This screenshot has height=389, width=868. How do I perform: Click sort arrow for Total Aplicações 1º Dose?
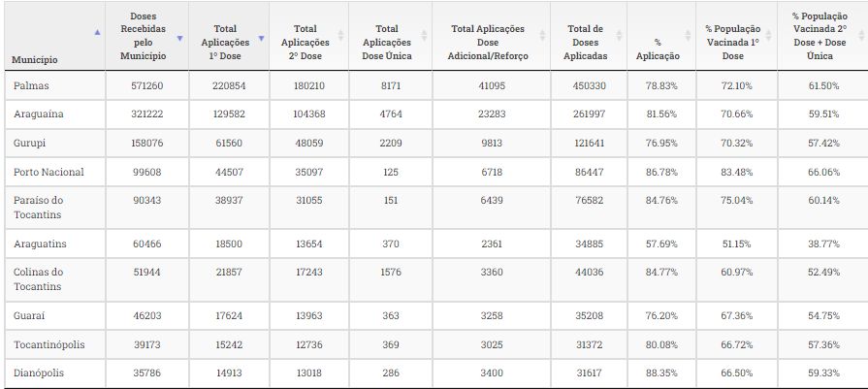(261, 39)
